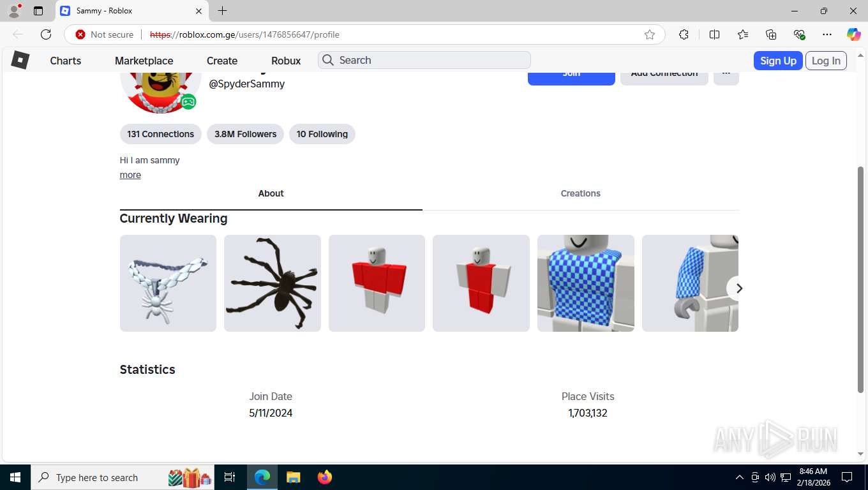
Task: Open the browser profile icon
Action: pos(14,11)
